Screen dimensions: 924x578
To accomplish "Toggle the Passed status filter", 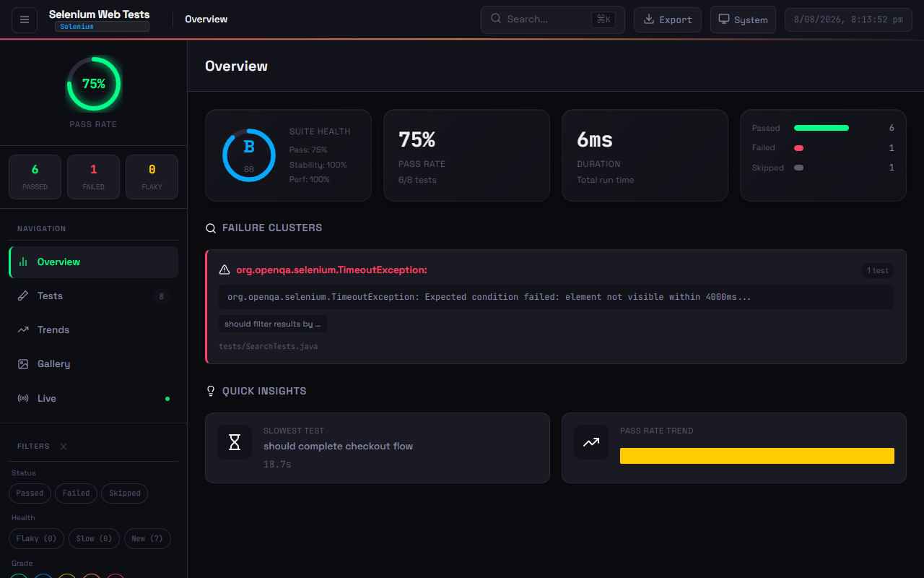I will [30, 493].
